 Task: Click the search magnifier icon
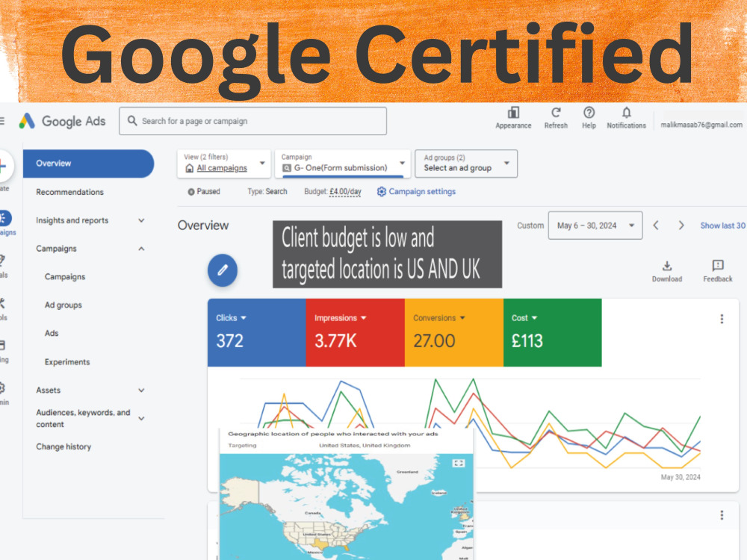tap(132, 121)
